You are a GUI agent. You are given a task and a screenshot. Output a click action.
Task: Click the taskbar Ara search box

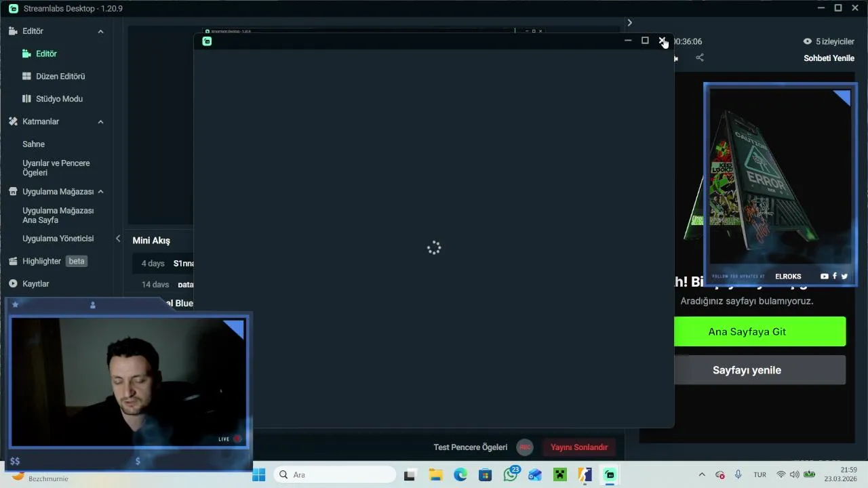click(x=335, y=475)
